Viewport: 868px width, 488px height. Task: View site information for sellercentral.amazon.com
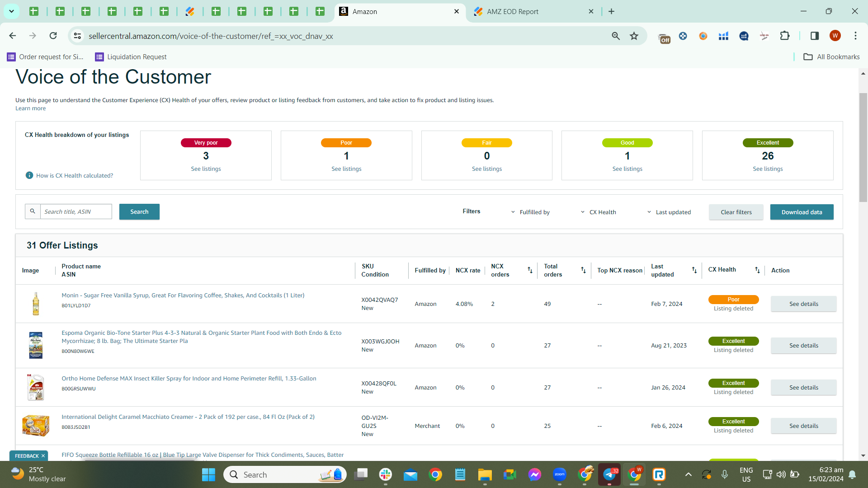(x=77, y=36)
